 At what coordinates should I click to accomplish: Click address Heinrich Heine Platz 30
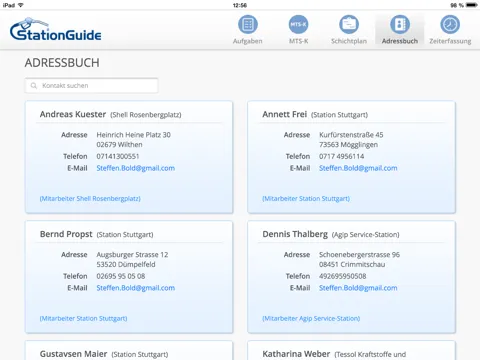(133, 135)
